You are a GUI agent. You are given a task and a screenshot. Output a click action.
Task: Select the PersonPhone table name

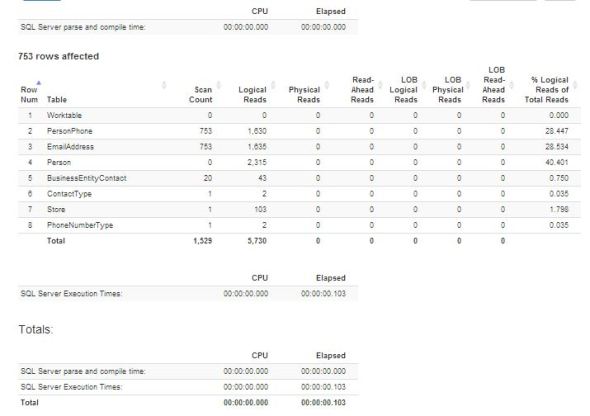tap(70, 131)
